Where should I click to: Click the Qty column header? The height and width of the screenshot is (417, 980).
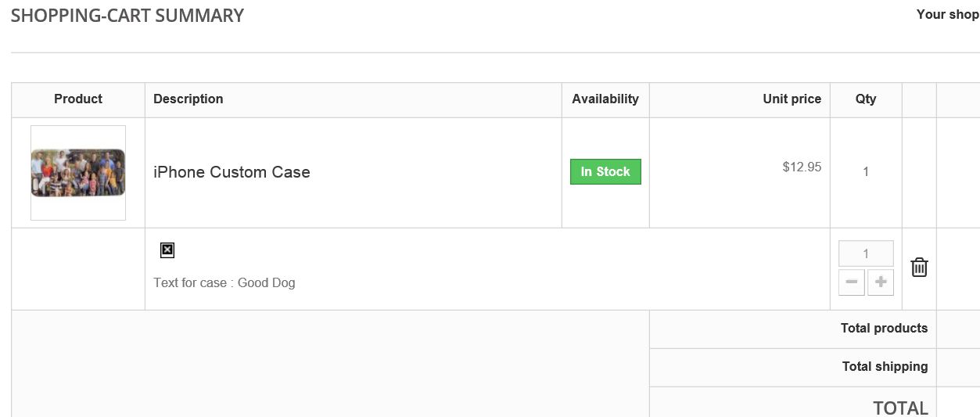click(x=866, y=99)
